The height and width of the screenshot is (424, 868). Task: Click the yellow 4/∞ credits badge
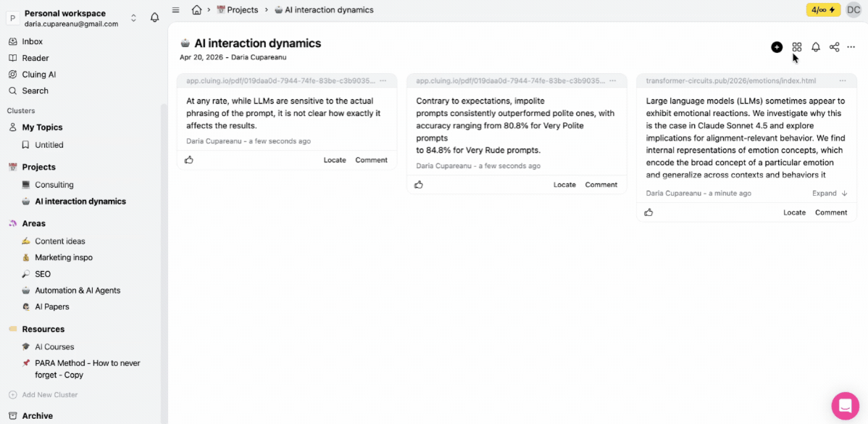823,10
